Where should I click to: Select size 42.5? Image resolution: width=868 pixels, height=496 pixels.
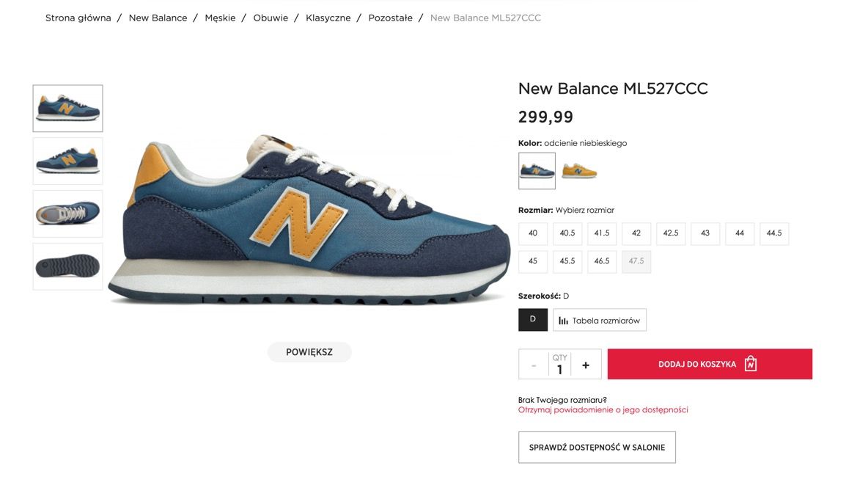[x=671, y=233]
